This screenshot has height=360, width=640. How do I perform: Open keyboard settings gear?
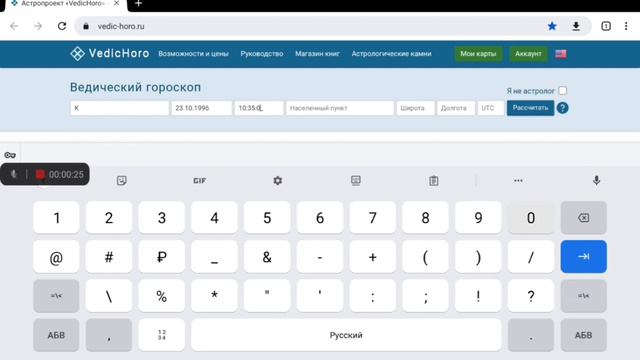[278, 180]
